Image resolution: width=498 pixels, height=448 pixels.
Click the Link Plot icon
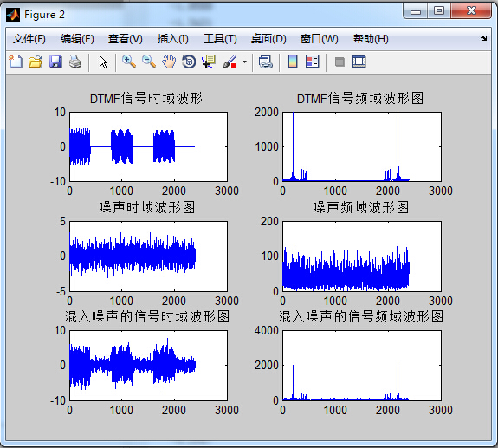point(266,62)
